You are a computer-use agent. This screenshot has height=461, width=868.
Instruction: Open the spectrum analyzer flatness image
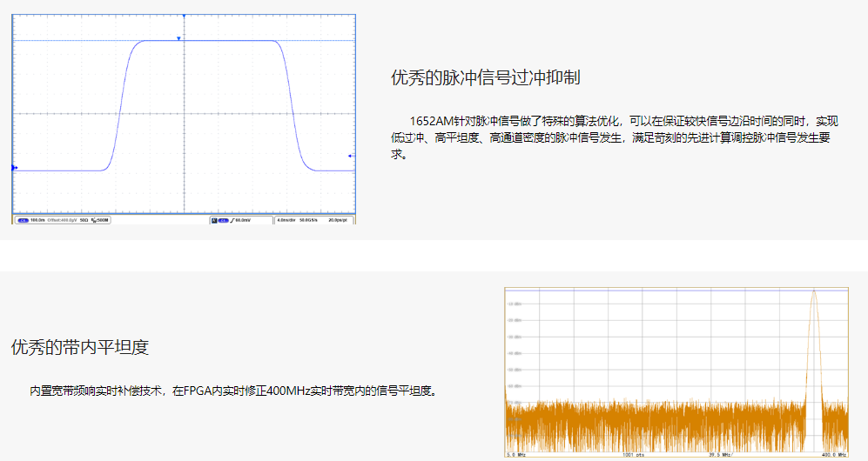[x=676, y=372]
